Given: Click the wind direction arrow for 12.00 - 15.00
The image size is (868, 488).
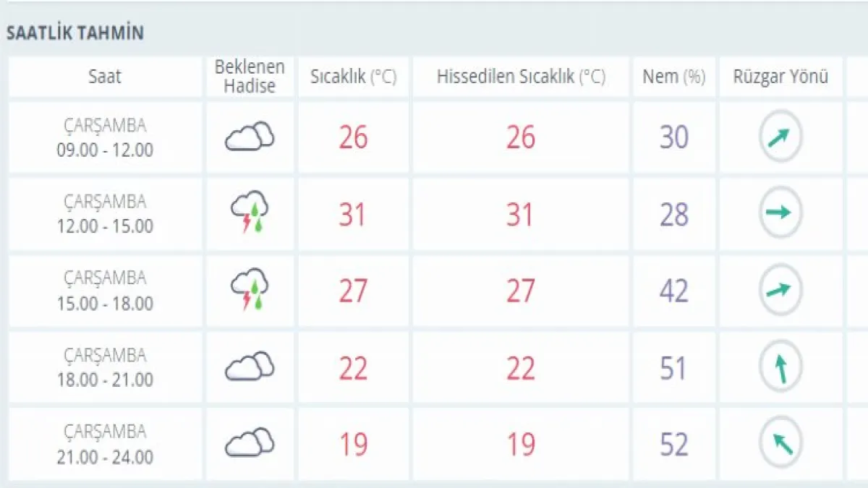Looking at the screenshot, I should [780, 213].
